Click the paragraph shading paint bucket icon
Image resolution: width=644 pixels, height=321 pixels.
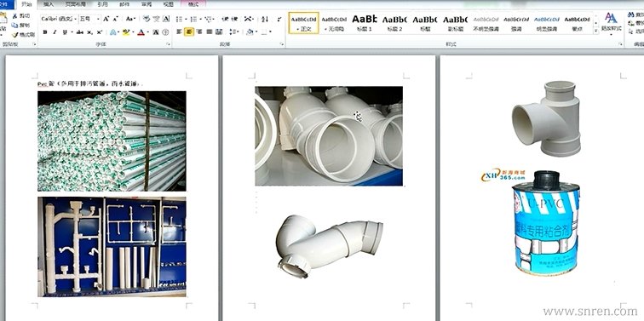pyautogui.click(x=250, y=32)
